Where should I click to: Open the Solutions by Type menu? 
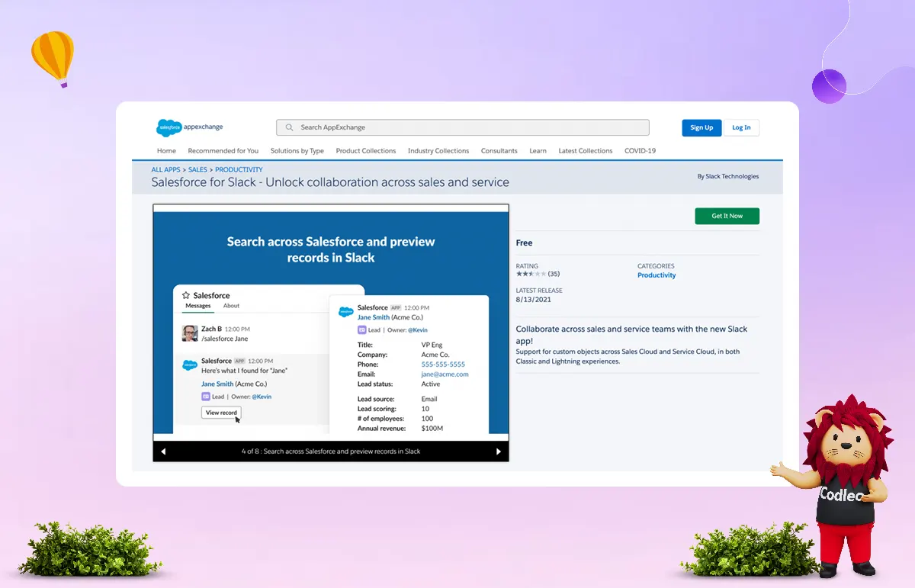297,151
